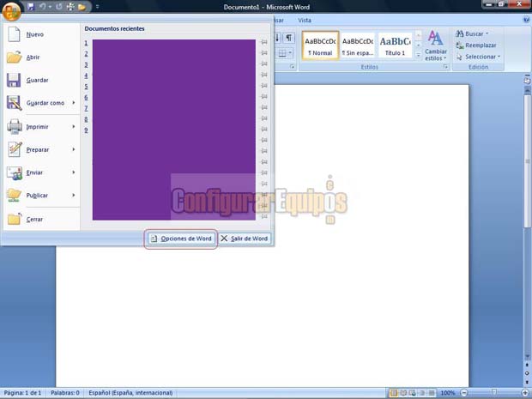Apply the Normal style from gallery
The width and height of the screenshot is (532, 399).
[x=320, y=45]
